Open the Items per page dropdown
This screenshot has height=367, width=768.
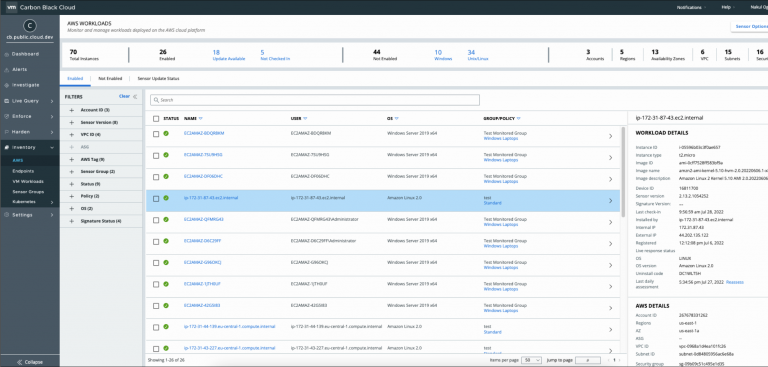coord(531,360)
